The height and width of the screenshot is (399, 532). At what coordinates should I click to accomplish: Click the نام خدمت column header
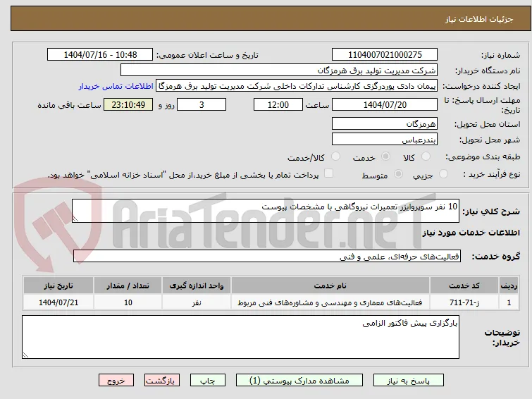330,286
